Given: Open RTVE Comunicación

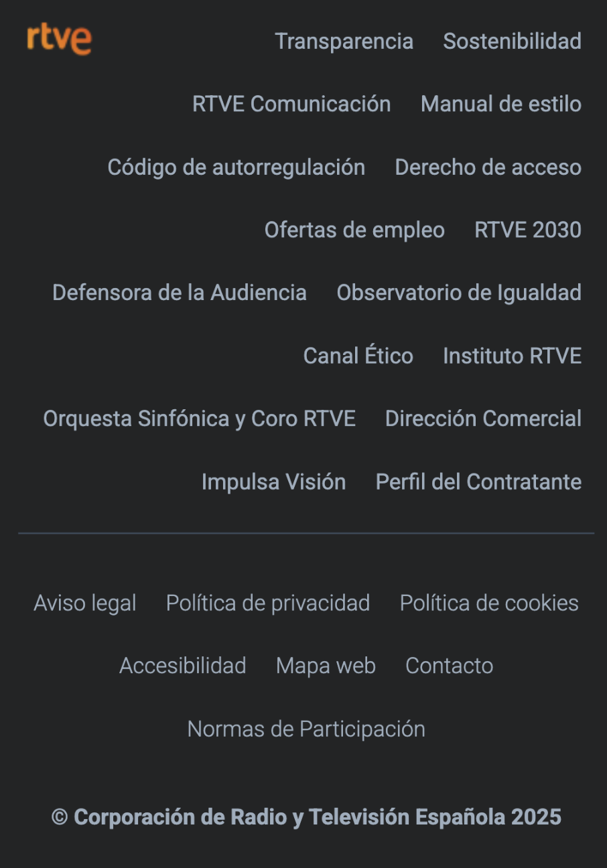Looking at the screenshot, I should click(x=291, y=104).
